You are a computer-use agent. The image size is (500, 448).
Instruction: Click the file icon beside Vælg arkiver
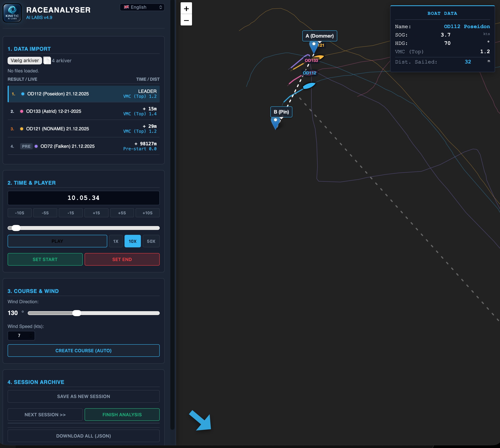tap(47, 60)
